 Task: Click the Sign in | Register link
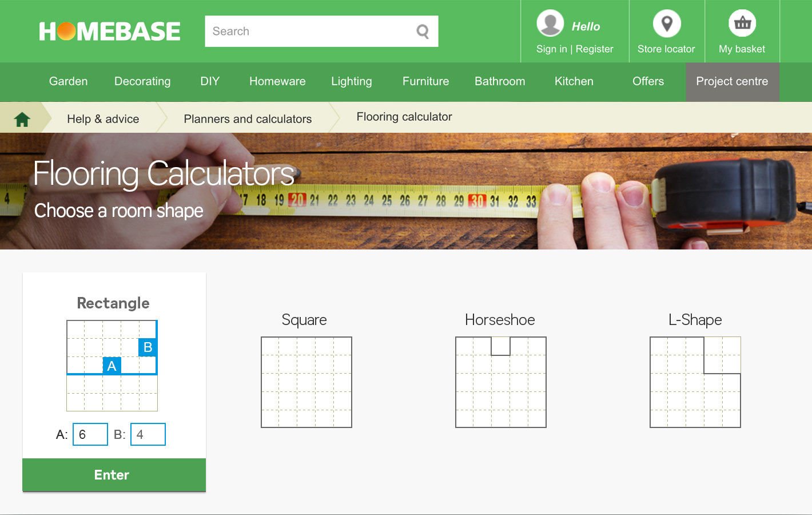(575, 49)
